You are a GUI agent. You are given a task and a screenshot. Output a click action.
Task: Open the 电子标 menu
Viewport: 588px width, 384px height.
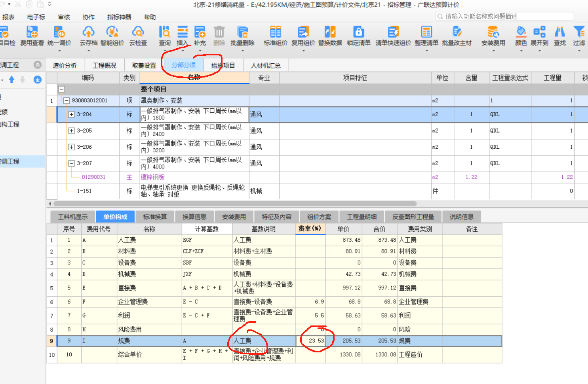coord(36,17)
